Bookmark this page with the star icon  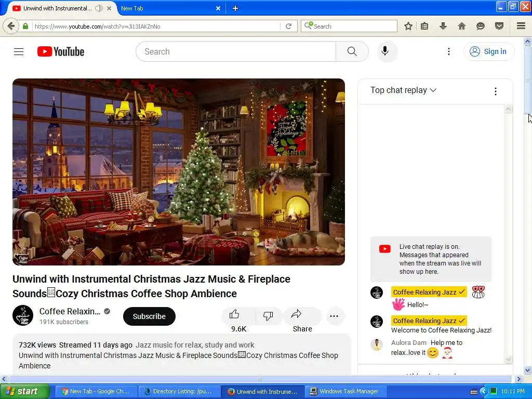coord(408,26)
